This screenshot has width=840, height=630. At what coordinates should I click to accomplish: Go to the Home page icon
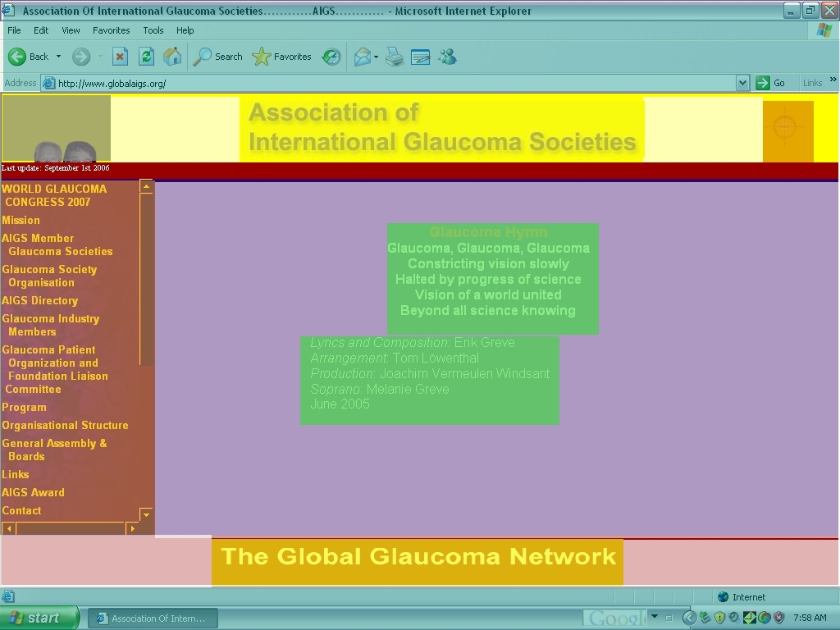(x=172, y=57)
